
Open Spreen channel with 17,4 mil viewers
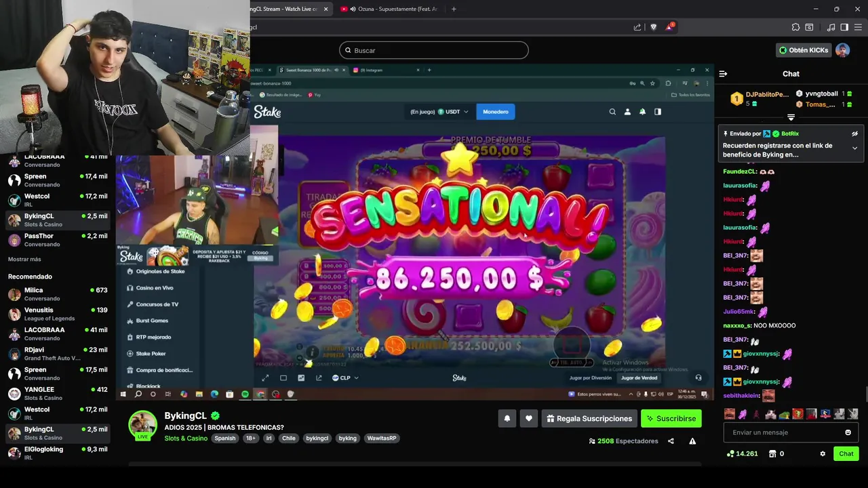pyautogui.click(x=58, y=180)
